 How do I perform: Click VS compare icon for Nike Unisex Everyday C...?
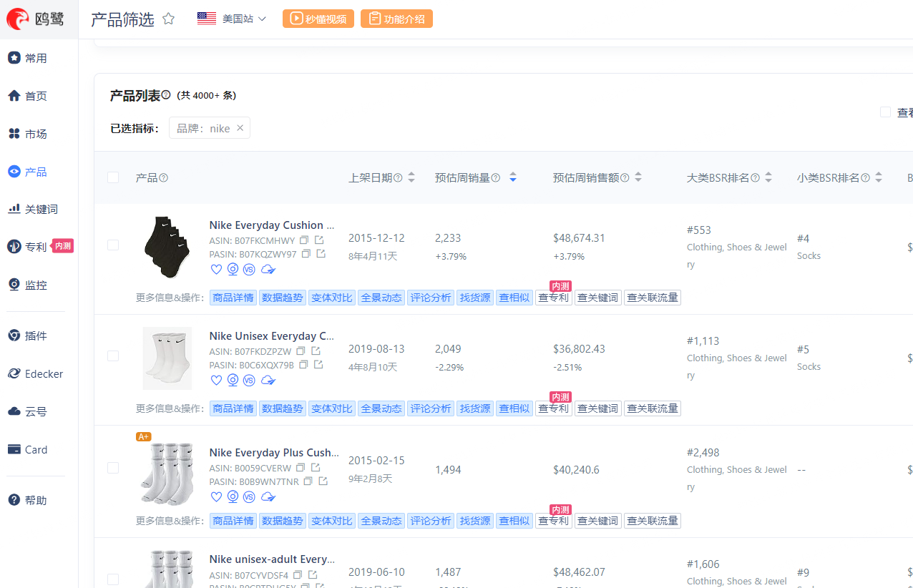pyautogui.click(x=249, y=380)
